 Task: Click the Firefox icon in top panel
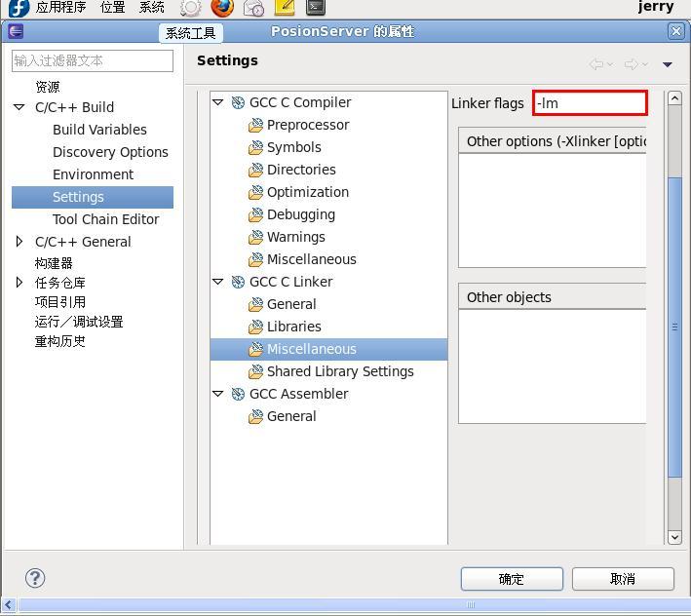pyautogui.click(x=222, y=8)
